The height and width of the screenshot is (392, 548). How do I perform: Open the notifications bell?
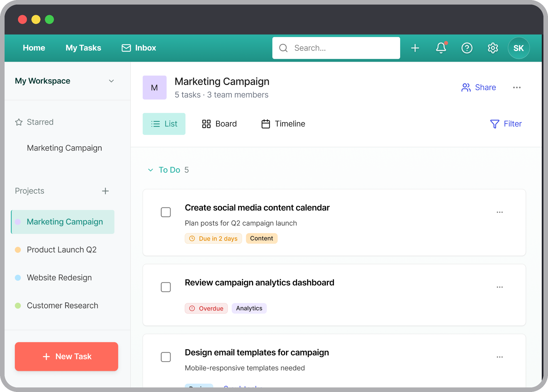tap(441, 48)
